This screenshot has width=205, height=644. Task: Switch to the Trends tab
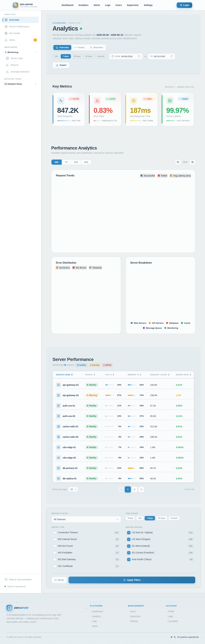click(79, 48)
